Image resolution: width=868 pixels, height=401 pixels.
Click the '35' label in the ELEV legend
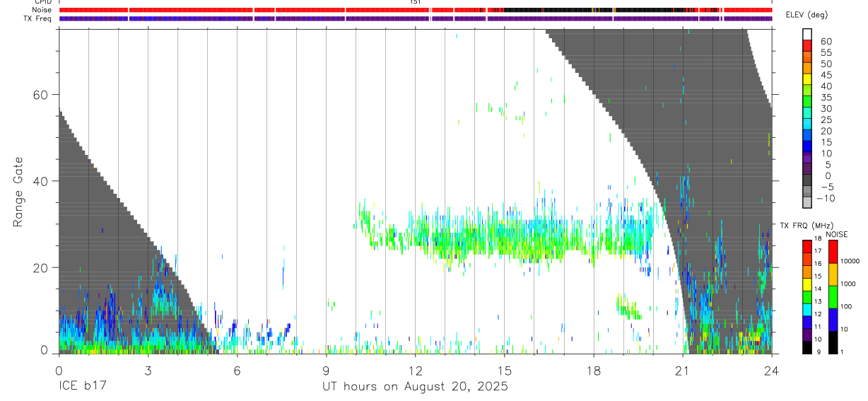click(826, 98)
